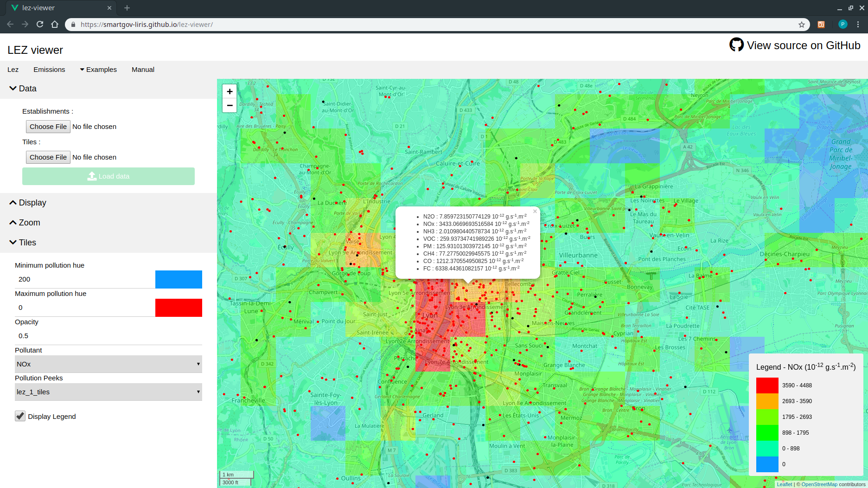This screenshot has height=488, width=868.
Task: Open the Pollutant NOx dropdown
Action: 108,364
